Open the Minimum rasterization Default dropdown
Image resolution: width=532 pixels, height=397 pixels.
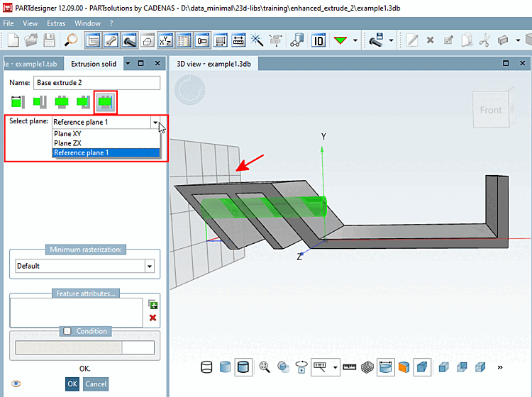click(149, 266)
